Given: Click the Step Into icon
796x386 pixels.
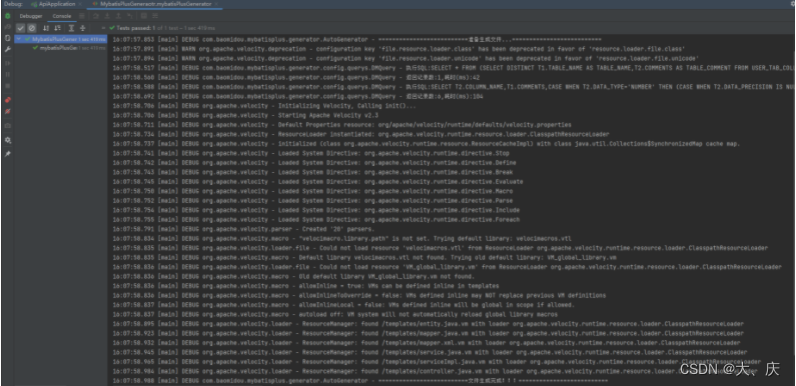Looking at the screenshot, I should (x=106, y=16).
